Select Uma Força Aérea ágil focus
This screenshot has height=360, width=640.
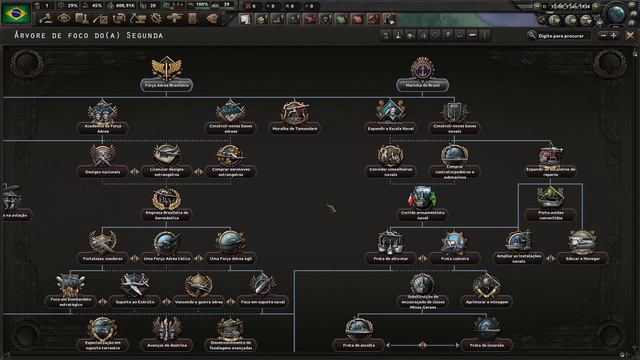click(231, 247)
